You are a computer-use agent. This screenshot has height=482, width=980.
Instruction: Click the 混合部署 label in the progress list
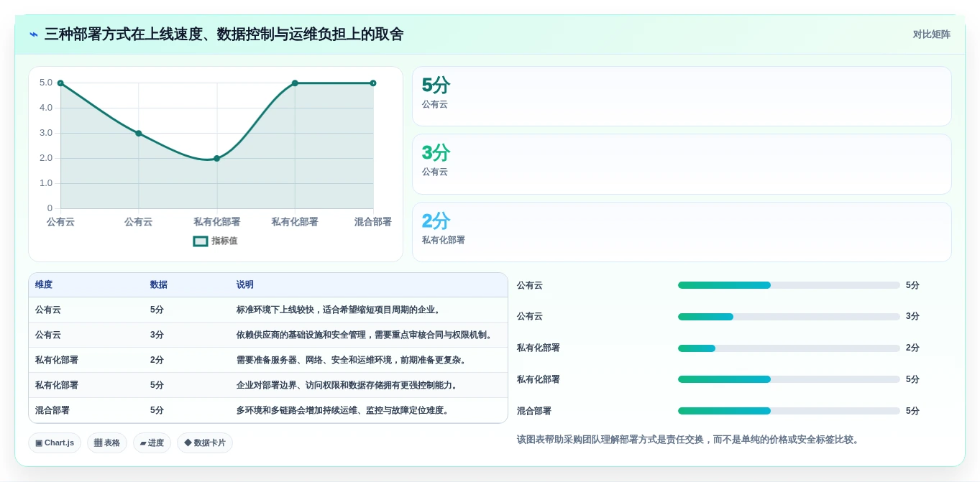534,411
